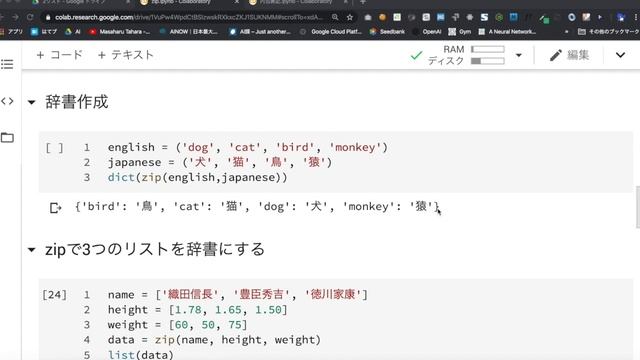This screenshot has height=360, width=640.
Task: Open the code snippets sidebar icon
Action: (7, 101)
